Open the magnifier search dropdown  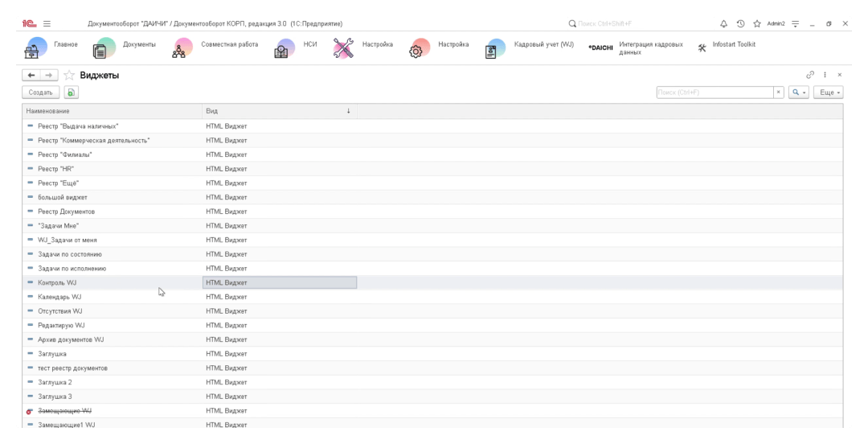798,92
